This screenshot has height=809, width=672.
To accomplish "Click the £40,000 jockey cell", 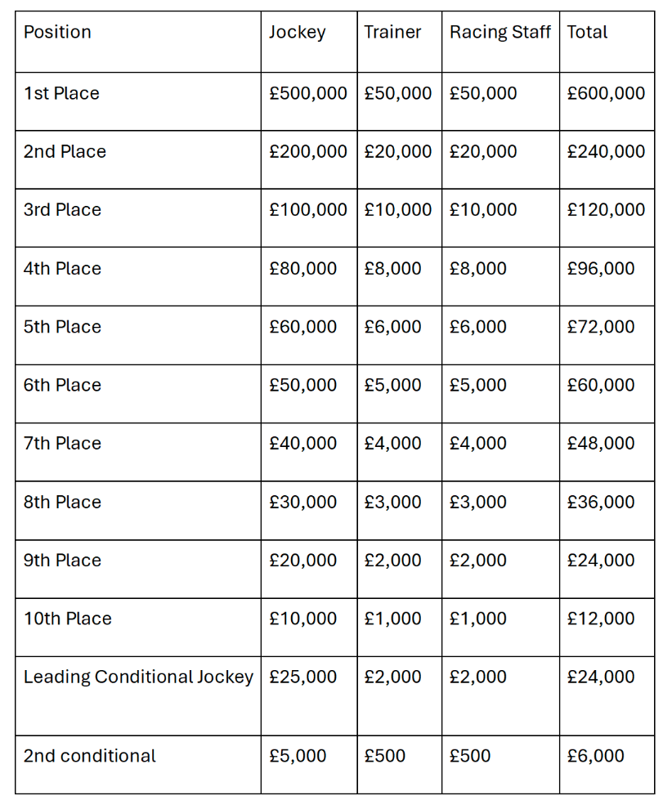I will (309, 452).
